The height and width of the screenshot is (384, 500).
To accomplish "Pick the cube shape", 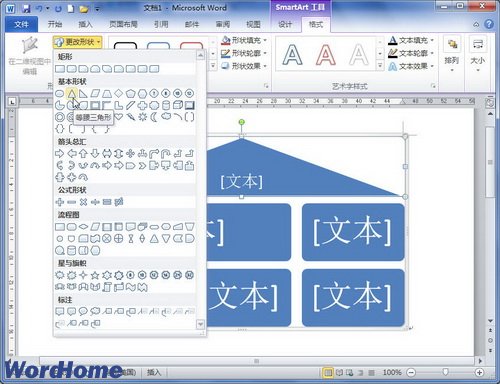I will [178, 105].
